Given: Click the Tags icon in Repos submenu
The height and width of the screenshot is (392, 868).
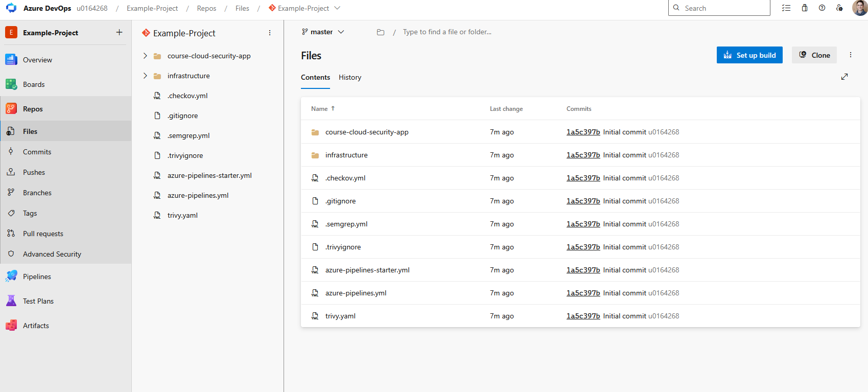Looking at the screenshot, I should [x=11, y=213].
